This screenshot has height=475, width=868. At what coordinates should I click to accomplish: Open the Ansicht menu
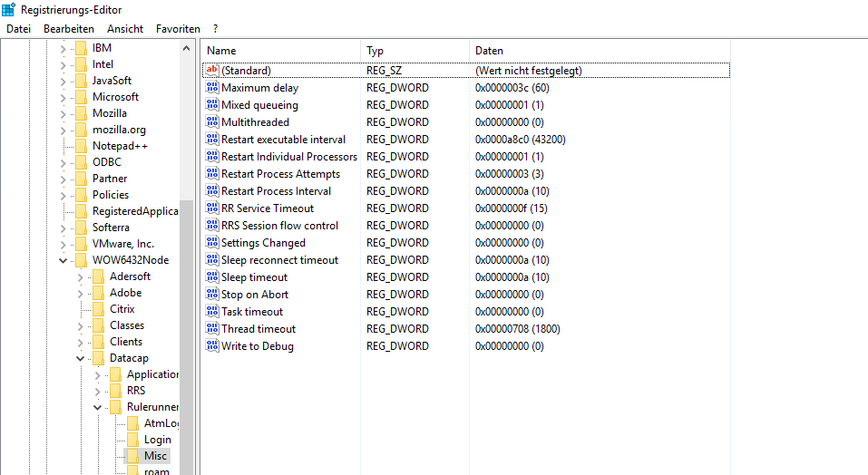pyautogui.click(x=125, y=29)
